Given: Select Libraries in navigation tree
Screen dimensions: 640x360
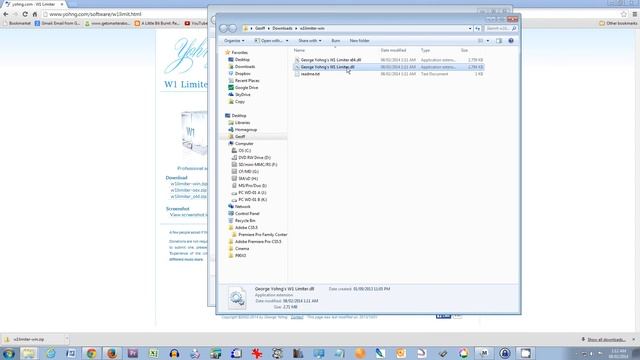Looking at the screenshot, I should pyautogui.click(x=242, y=122).
